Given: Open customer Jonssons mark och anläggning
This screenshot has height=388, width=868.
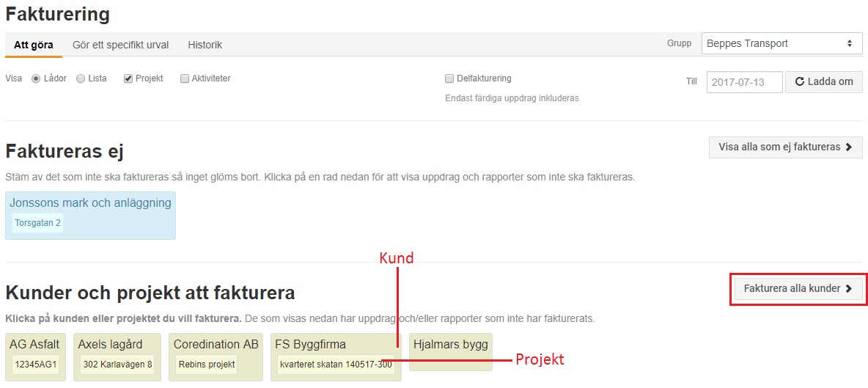Looking at the screenshot, I should tap(90, 203).
